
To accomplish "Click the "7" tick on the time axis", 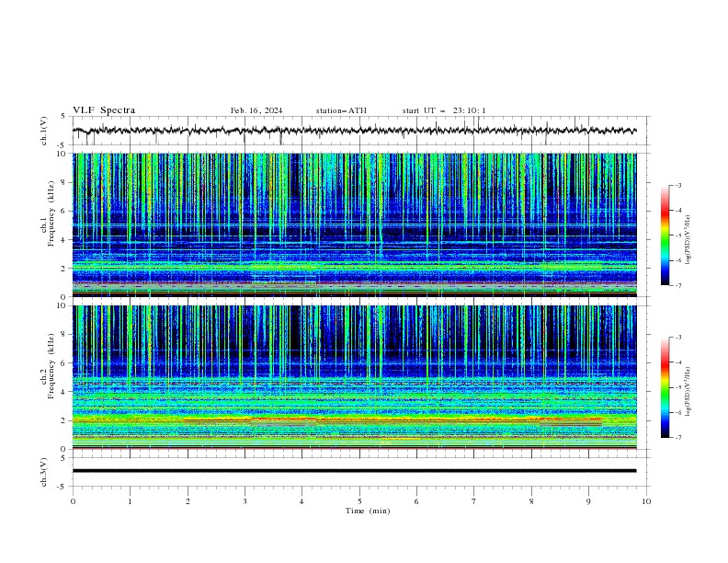I will [x=474, y=501].
